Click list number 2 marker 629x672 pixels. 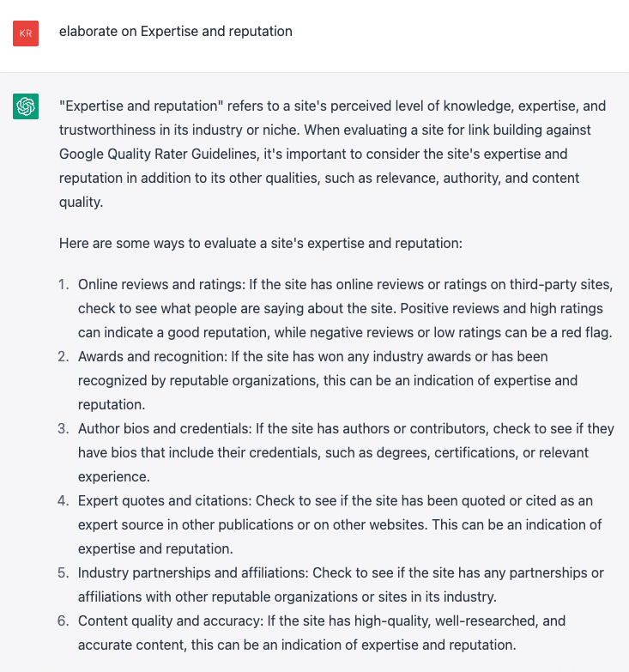pos(63,356)
